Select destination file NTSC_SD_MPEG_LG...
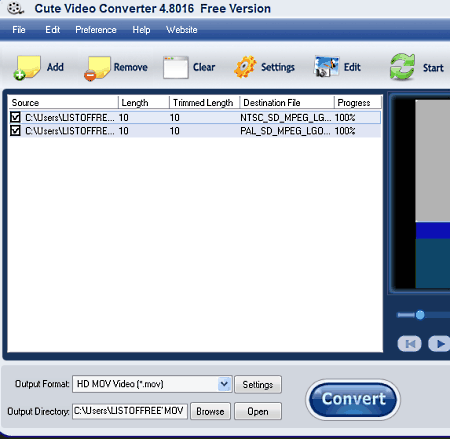450x439 pixels. [286, 117]
